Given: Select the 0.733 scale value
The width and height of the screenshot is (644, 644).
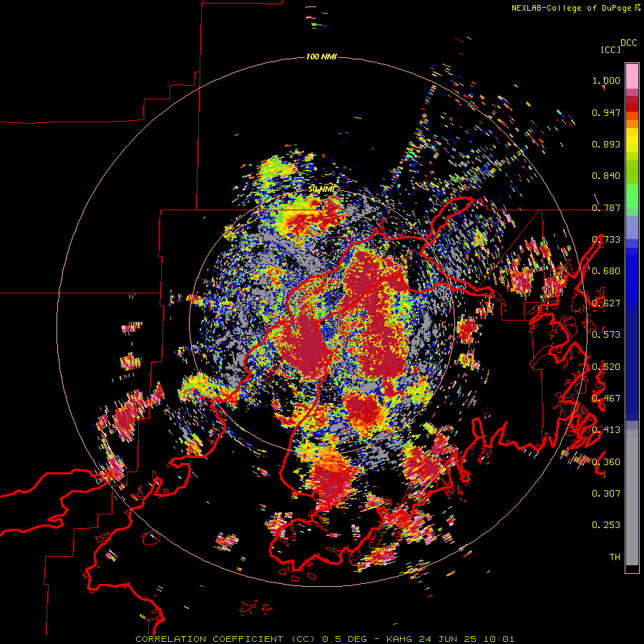Looking at the screenshot, I should tap(606, 240).
